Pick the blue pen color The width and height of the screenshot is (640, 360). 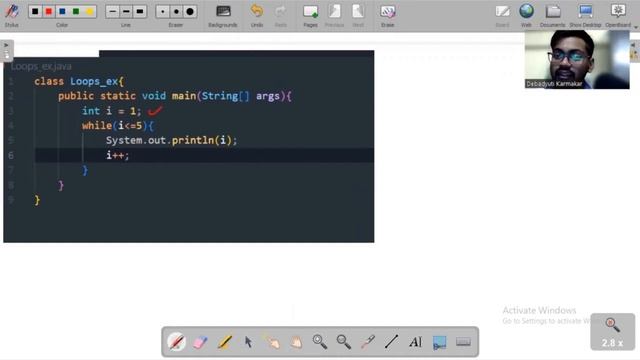pyautogui.click(x=62, y=11)
